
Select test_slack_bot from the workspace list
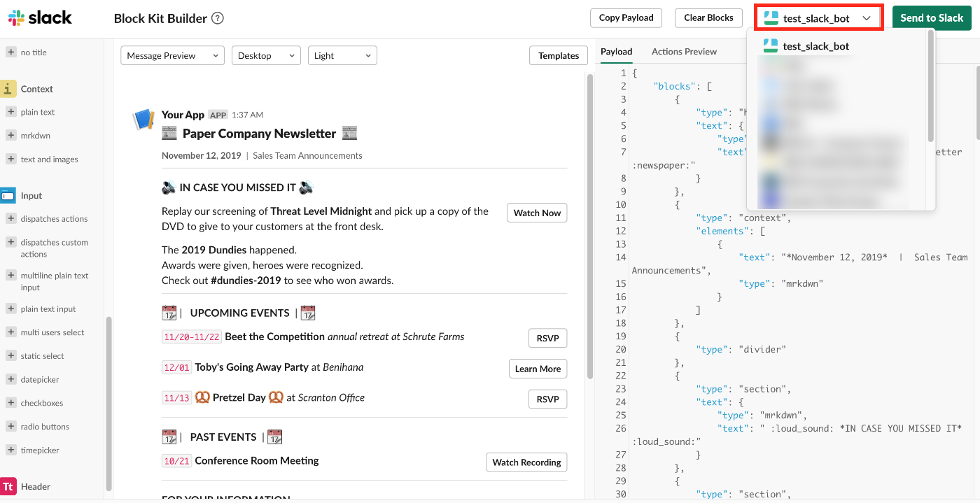(x=815, y=46)
